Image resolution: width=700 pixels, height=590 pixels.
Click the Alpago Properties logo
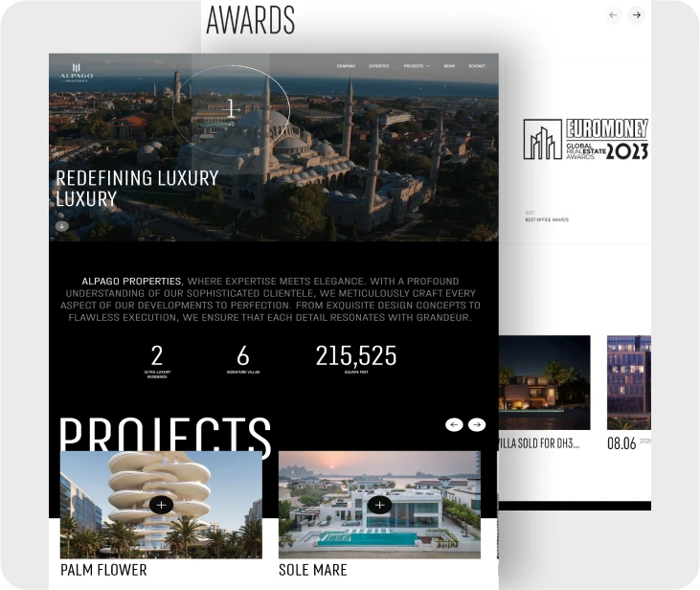pos(76,71)
